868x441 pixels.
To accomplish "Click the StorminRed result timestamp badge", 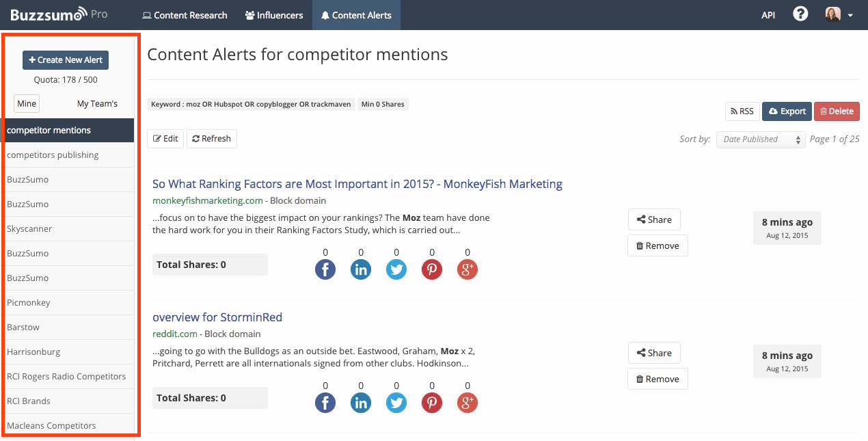I will click(x=787, y=361).
